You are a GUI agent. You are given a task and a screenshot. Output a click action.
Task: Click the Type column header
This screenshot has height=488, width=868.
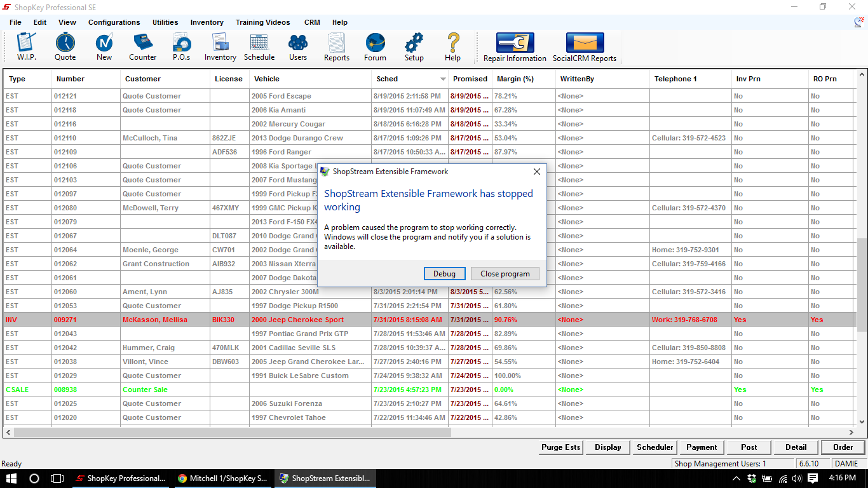point(27,79)
